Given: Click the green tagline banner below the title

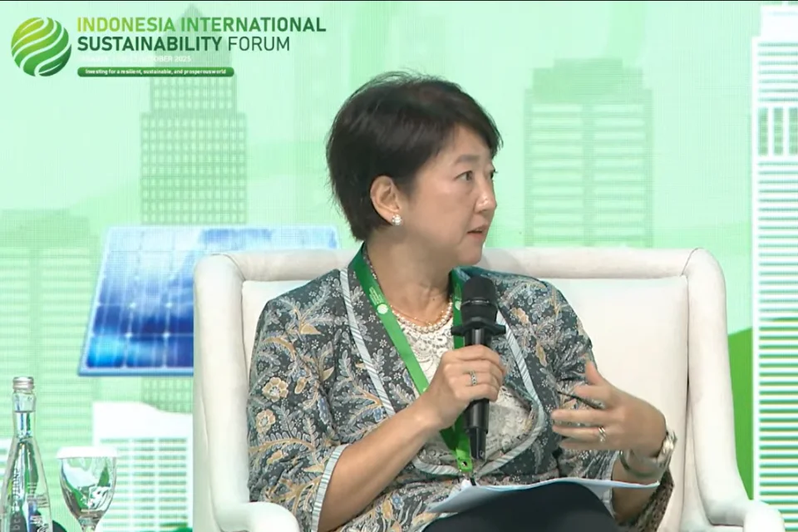Looking at the screenshot, I should 155,72.
